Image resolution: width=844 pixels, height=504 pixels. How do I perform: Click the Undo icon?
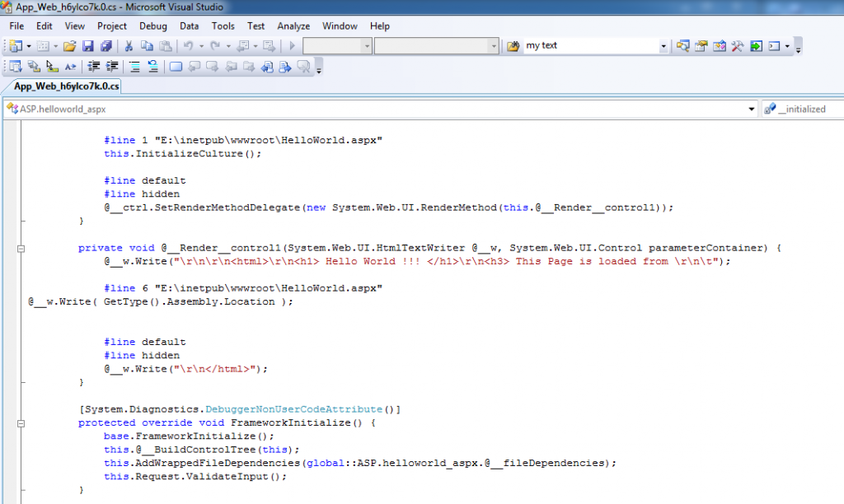[188, 45]
